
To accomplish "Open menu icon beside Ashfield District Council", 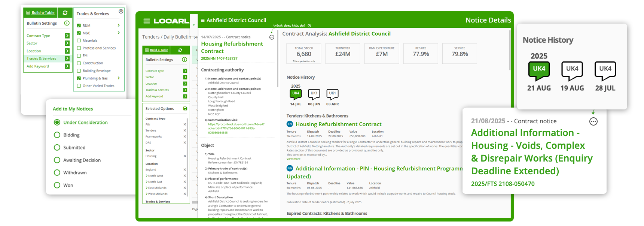I will click(x=203, y=20).
